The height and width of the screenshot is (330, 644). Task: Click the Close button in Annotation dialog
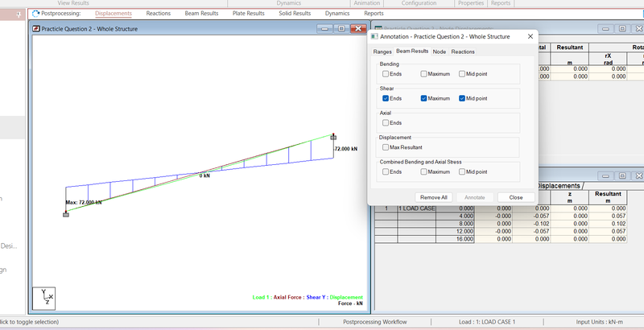pyautogui.click(x=516, y=197)
